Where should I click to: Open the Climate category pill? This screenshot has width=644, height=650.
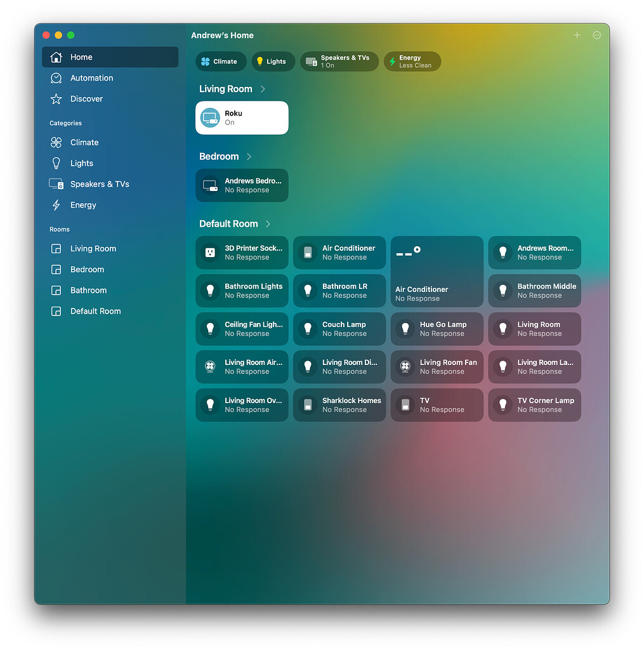point(221,62)
